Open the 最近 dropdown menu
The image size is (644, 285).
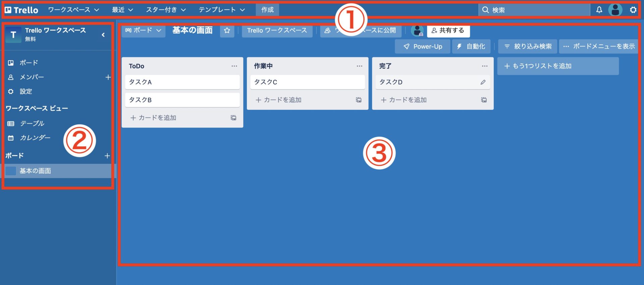[122, 10]
